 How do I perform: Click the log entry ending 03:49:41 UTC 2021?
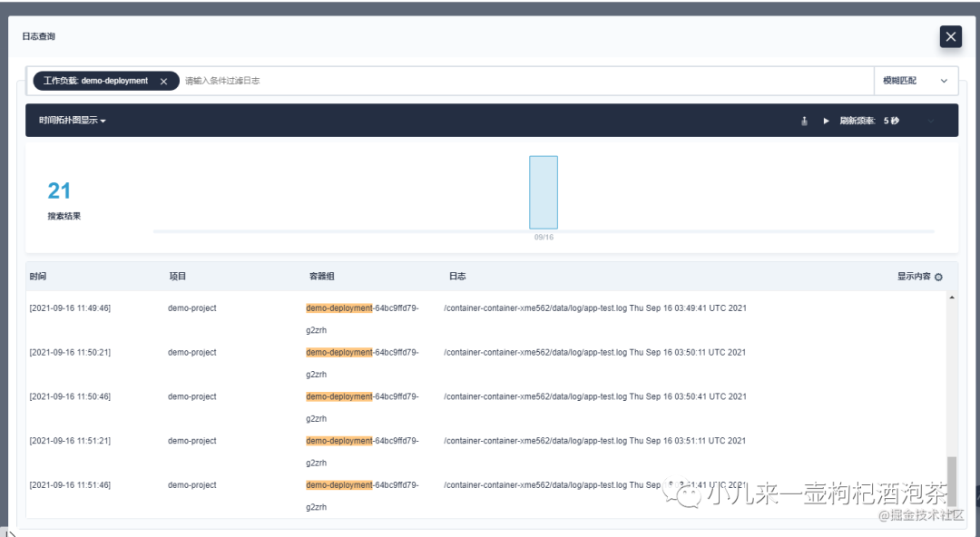[595, 308]
